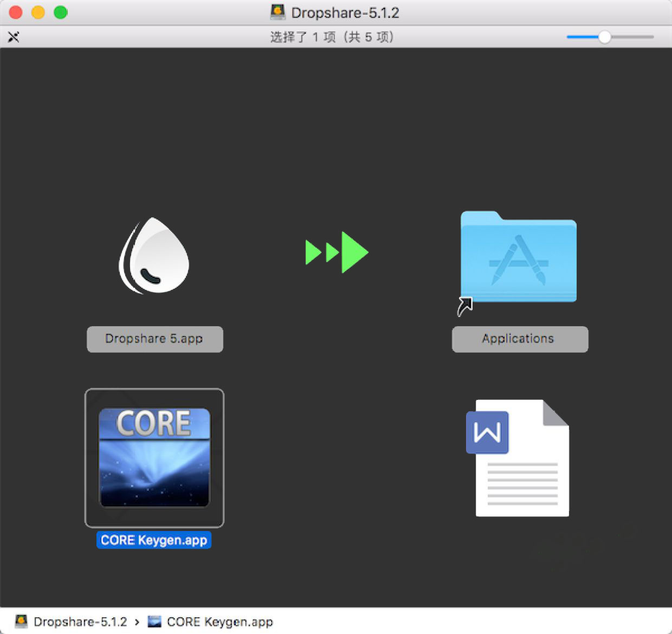Select the CORE Keygen app icon
The width and height of the screenshot is (672, 634).
pos(154,458)
